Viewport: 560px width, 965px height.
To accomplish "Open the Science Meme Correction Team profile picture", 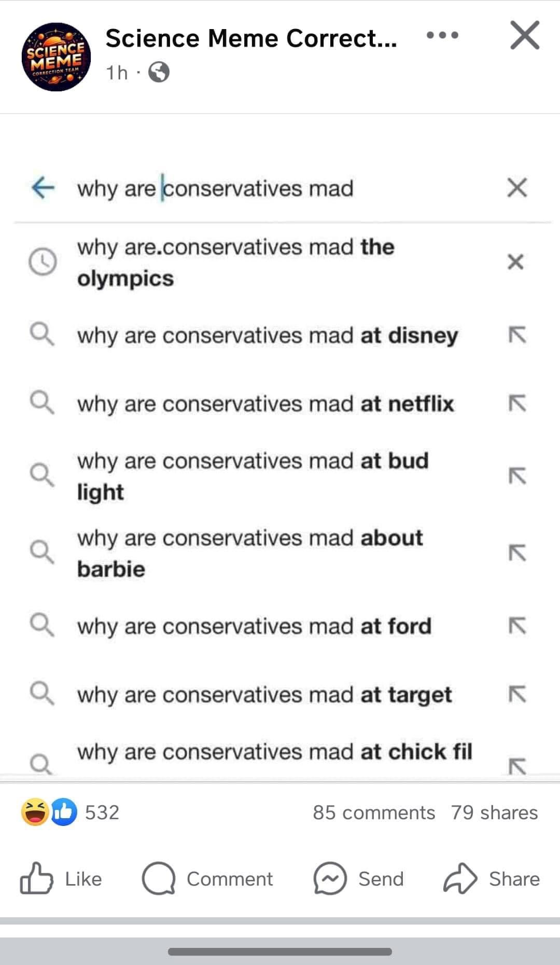I will (x=56, y=57).
